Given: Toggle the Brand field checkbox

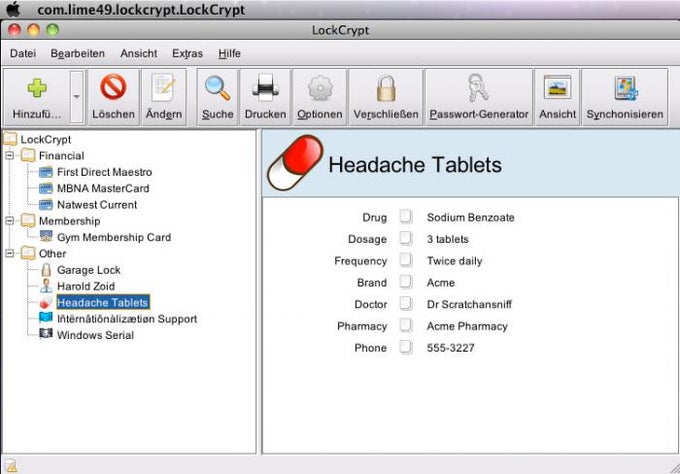Looking at the screenshot, I should (x=406, y=281).
